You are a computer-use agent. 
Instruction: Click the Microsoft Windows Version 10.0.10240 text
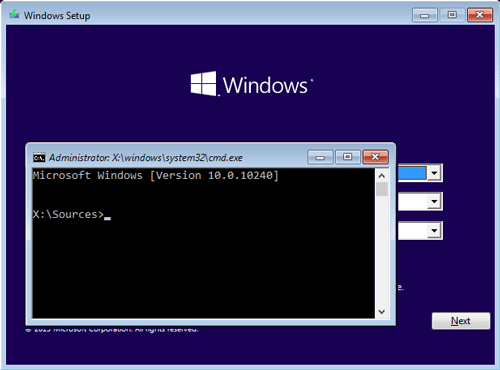point(155,175)
